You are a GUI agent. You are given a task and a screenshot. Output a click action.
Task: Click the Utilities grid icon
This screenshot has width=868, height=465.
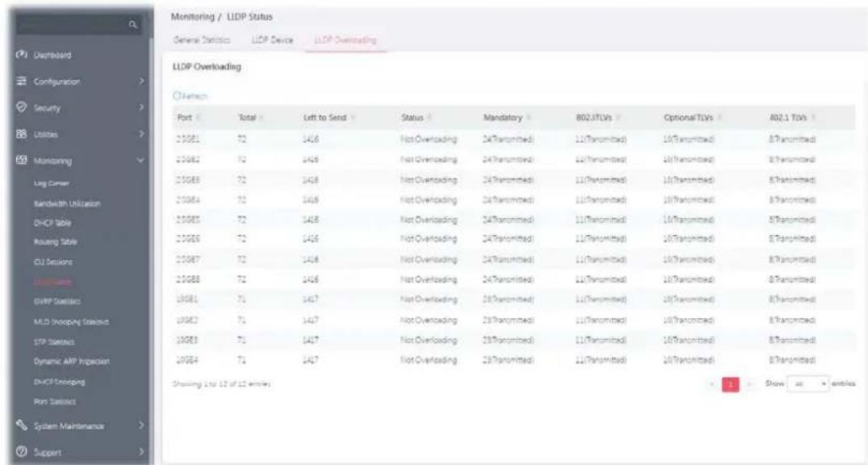pyautogui.click(x=21, y=134)
